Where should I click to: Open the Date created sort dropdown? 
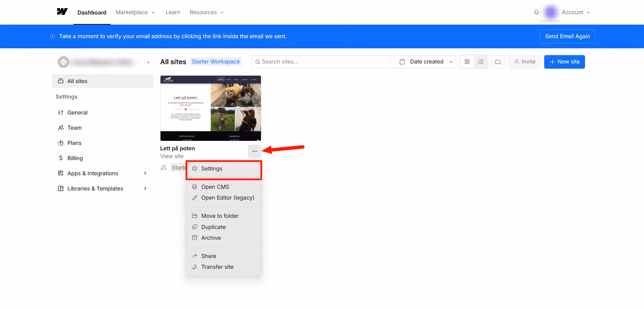[x=425, y=62]
